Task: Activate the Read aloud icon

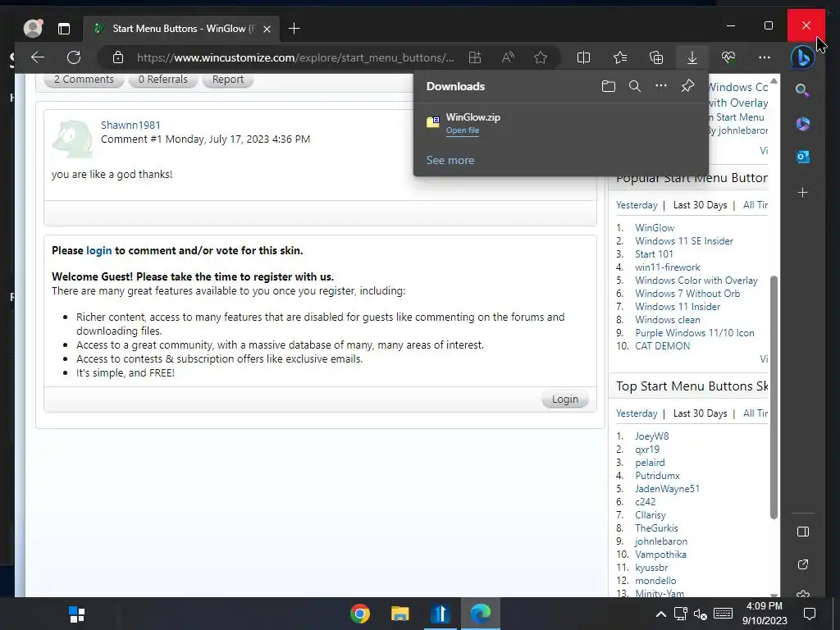Action: coord(508,57)
